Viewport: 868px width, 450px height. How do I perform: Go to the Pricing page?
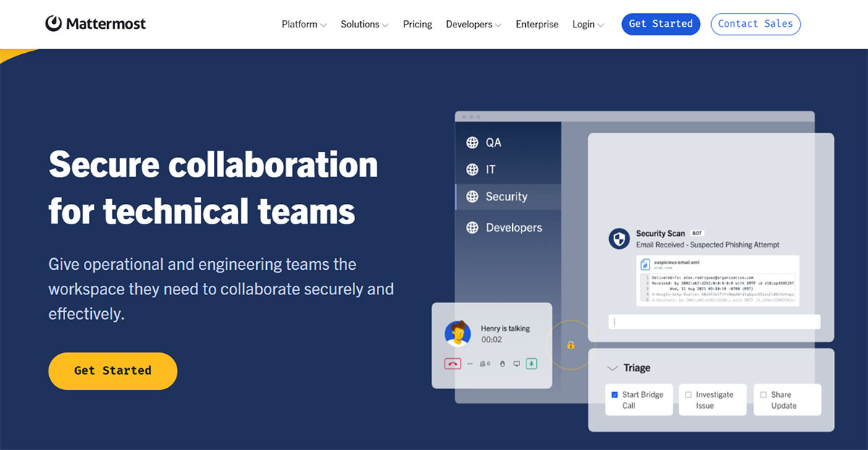(417, 25)
